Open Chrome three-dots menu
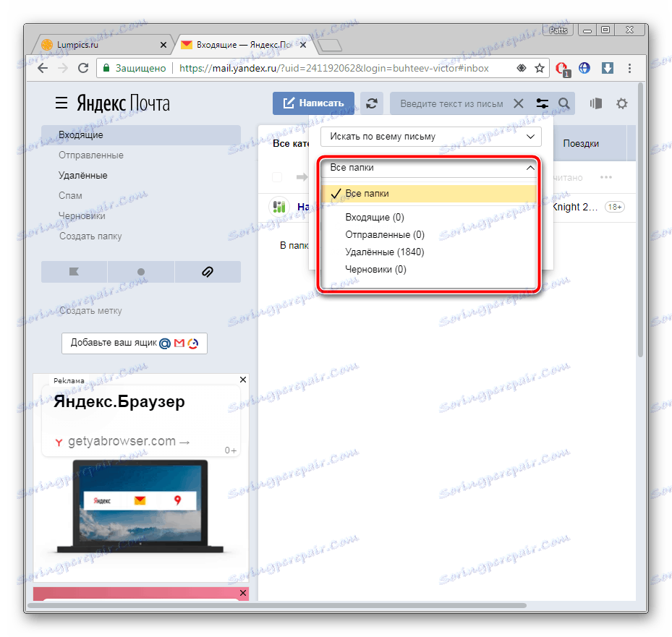This screenshot has width=672, height=637. [x=629, y=68]
